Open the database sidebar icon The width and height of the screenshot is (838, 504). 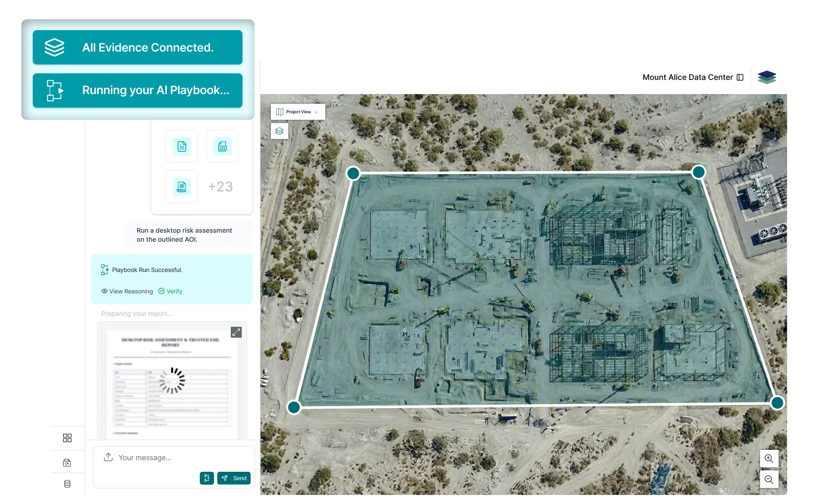67,484
